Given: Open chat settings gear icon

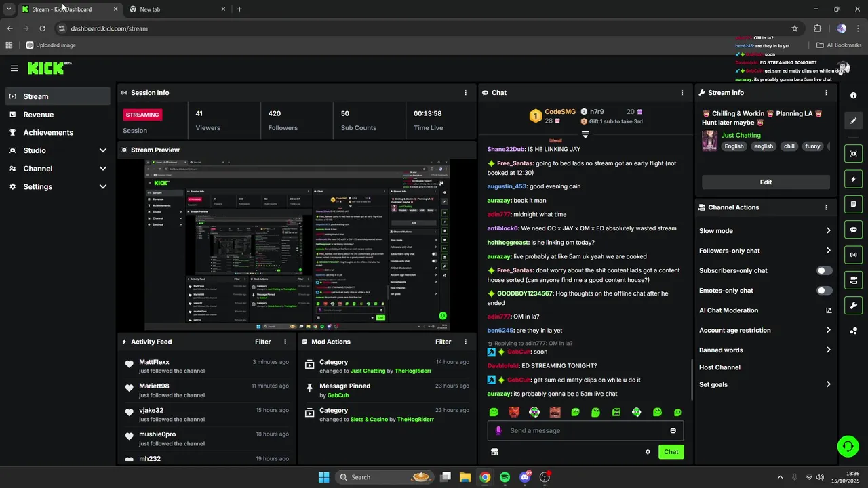Looking at the screenshot, I should pos(648,452).
